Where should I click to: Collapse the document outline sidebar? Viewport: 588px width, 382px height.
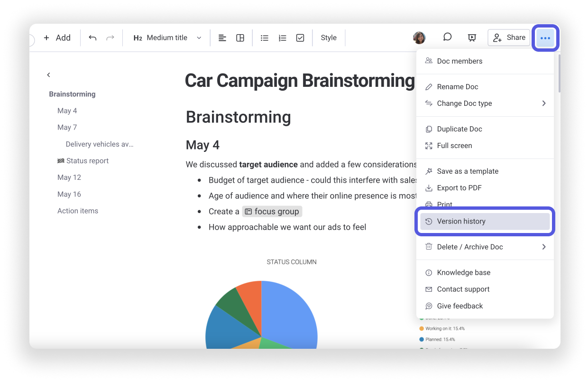click(48, 75)
